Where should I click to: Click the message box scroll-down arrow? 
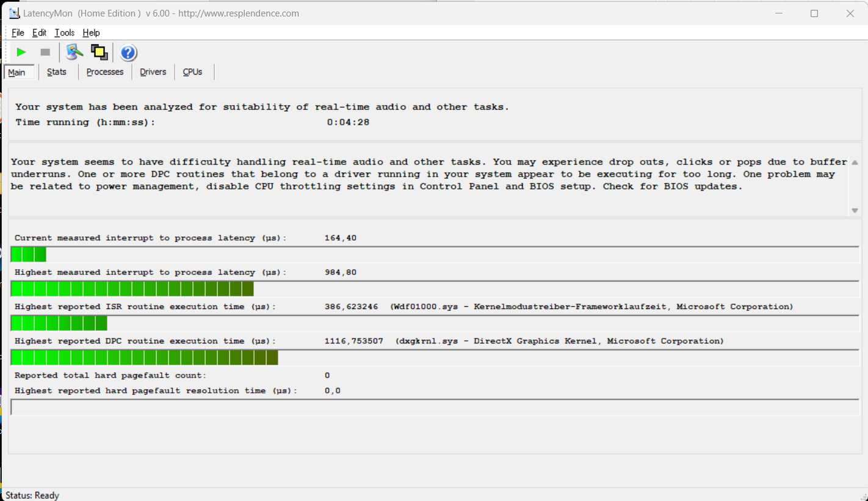point(855,211)
